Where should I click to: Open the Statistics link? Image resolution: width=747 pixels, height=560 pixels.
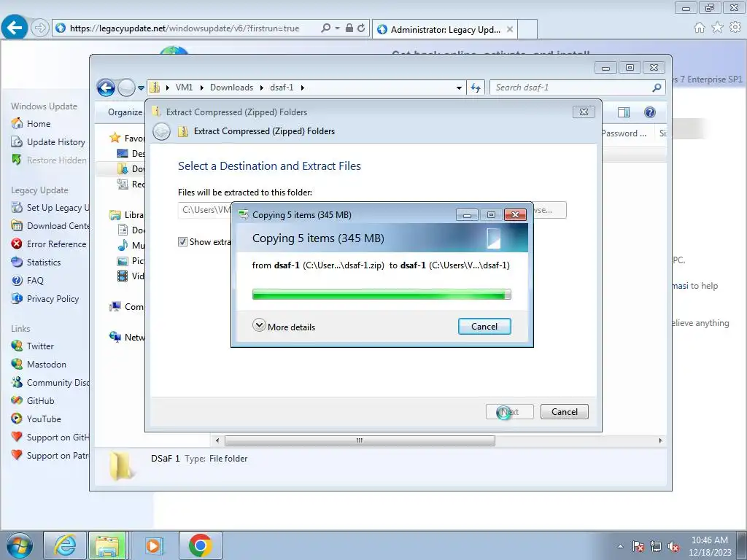point(43,262)
